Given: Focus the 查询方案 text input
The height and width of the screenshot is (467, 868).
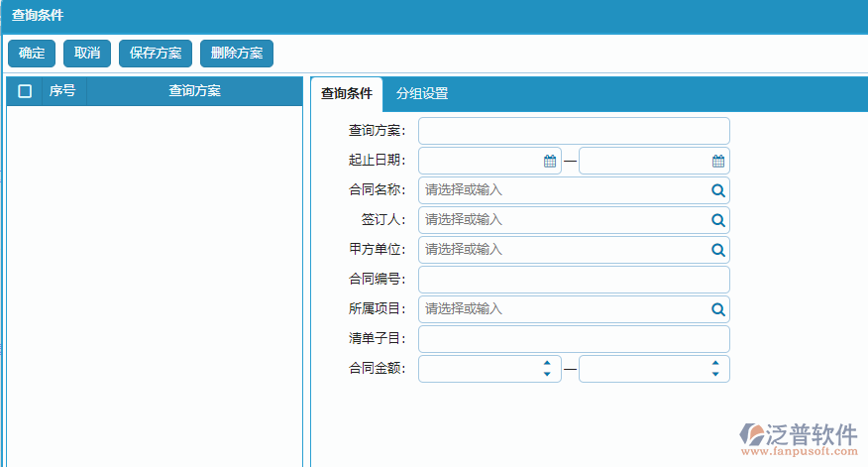Looking at the screenshot, I should pos(574,131).
